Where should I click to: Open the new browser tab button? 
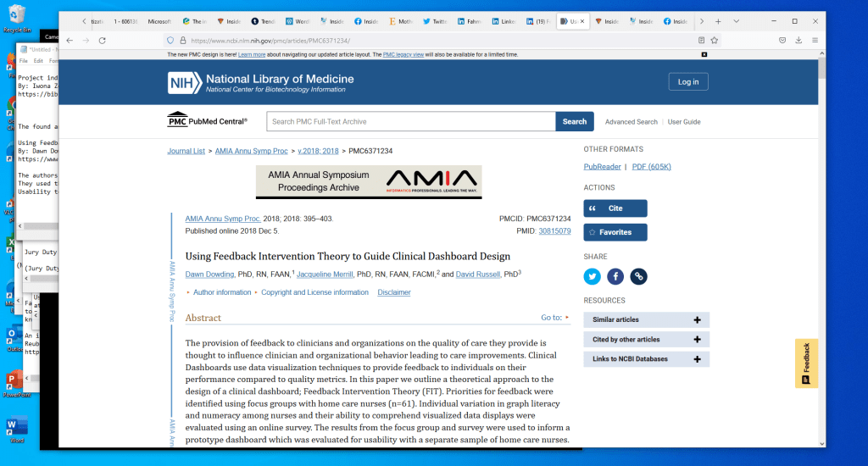(718, 21)
